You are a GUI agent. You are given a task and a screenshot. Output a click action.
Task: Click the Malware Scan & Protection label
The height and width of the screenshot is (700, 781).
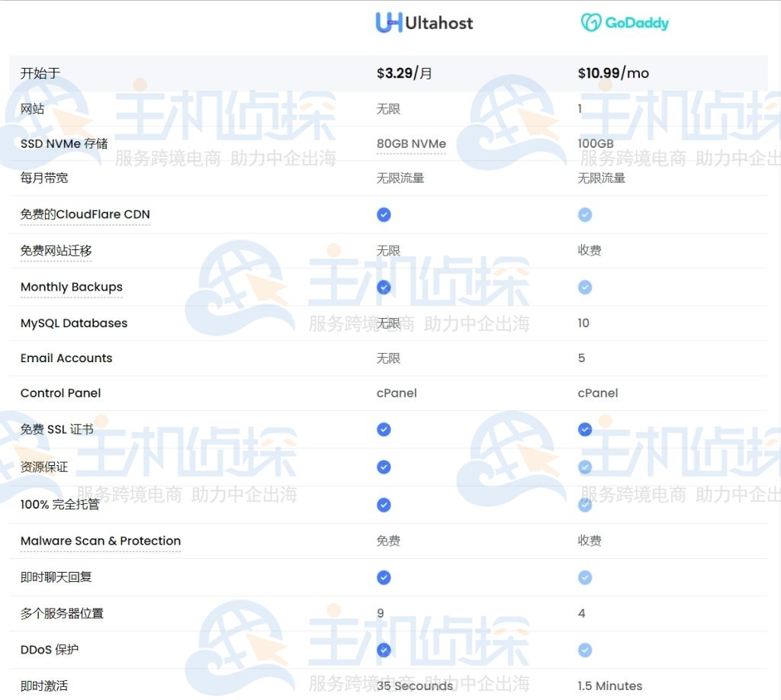tap(100, 541)
